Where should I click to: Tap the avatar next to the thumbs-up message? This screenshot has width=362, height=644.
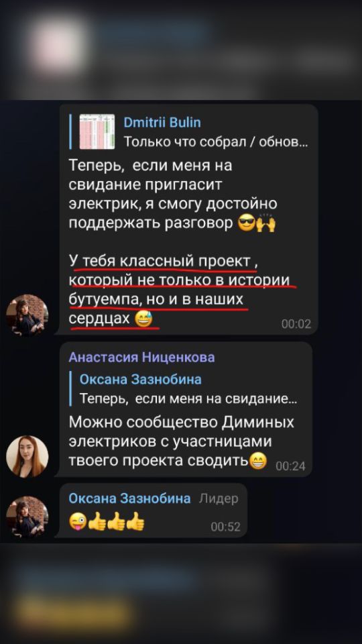point(27,517)
